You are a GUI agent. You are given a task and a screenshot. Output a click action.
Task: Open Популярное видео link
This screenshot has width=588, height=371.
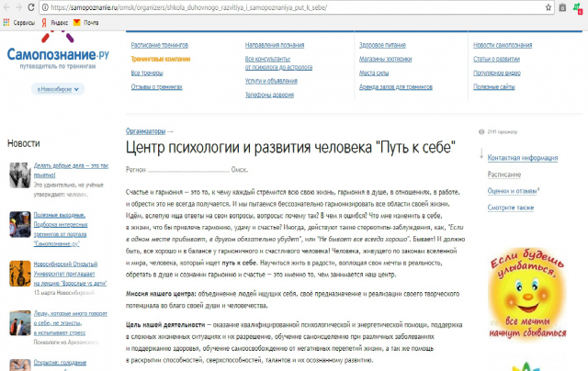coord(497,73)
